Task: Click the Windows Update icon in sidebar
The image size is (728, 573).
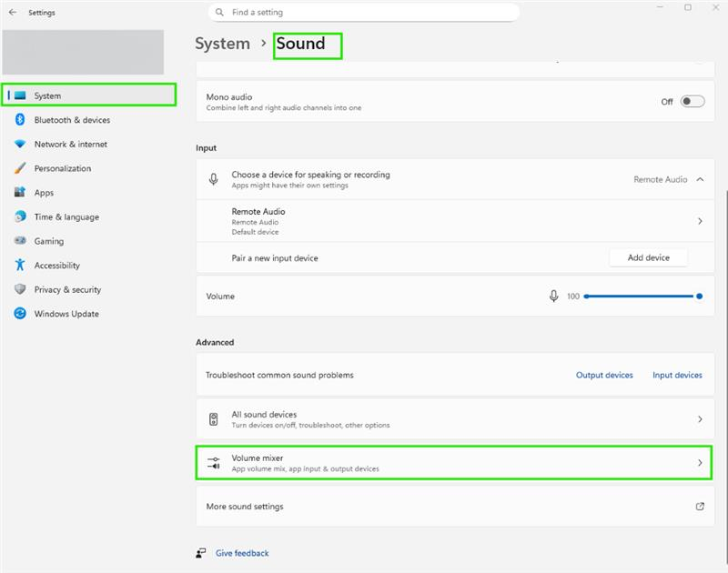Action: point(20,314)
